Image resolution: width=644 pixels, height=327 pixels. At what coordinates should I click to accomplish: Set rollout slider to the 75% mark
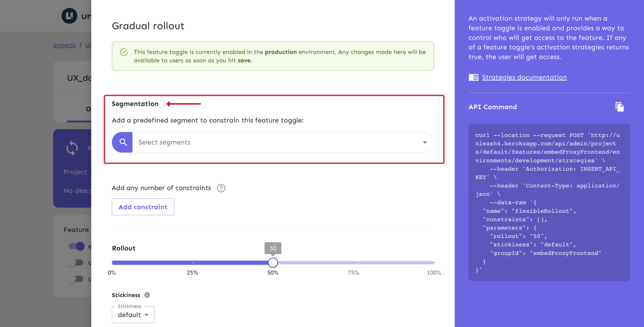[x=354, y=262]
